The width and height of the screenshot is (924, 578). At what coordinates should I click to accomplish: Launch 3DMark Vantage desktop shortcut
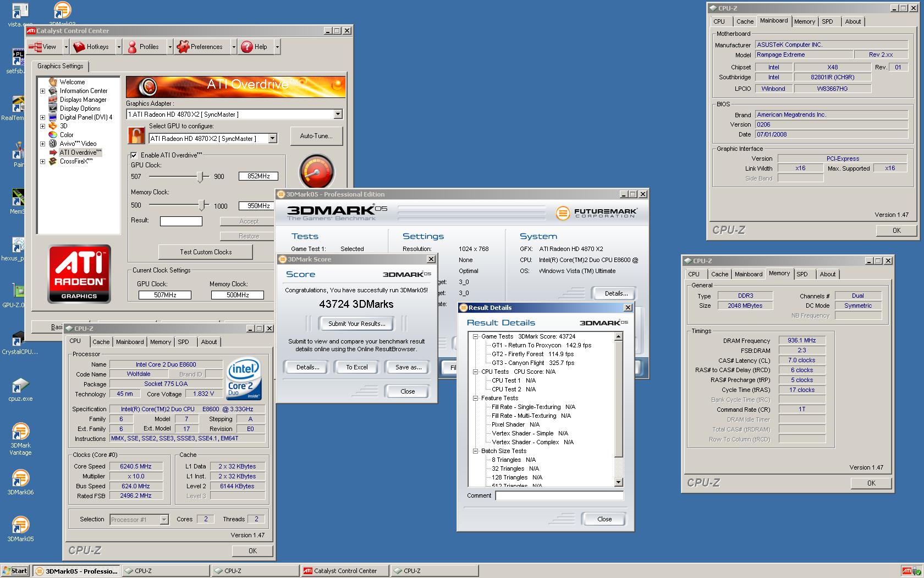pyautogui.click(x=20, y=431)
